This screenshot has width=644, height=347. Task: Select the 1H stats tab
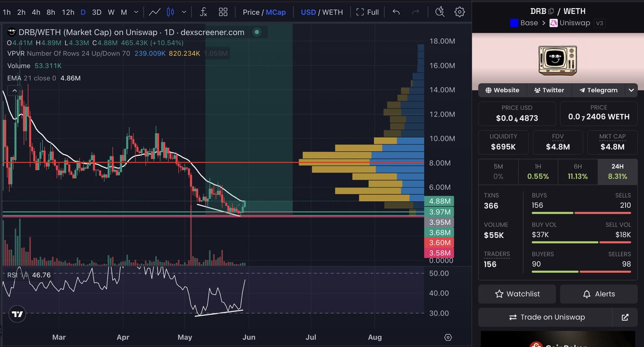538,172
